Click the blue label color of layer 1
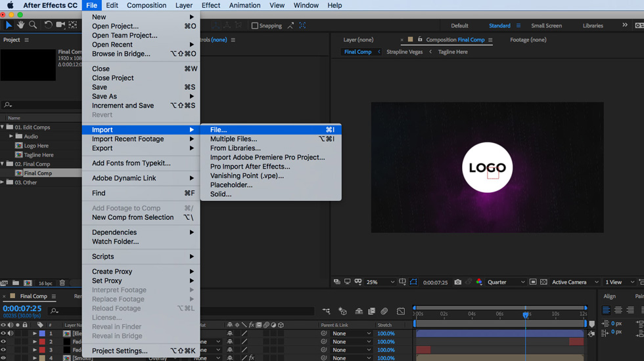The image size is (644, 361). click(42, 333)
